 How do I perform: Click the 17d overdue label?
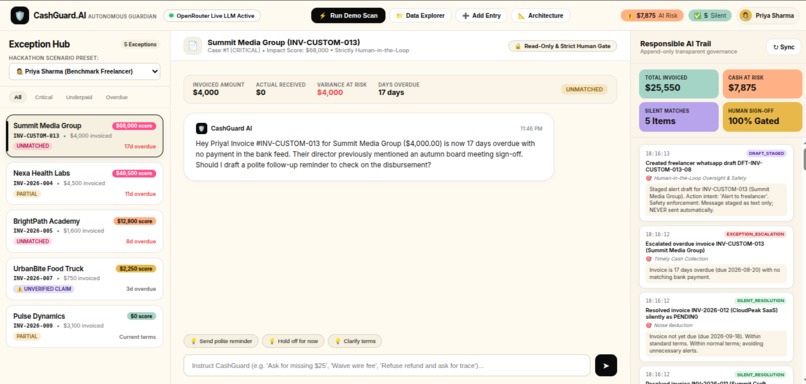[x=140, y=147]
